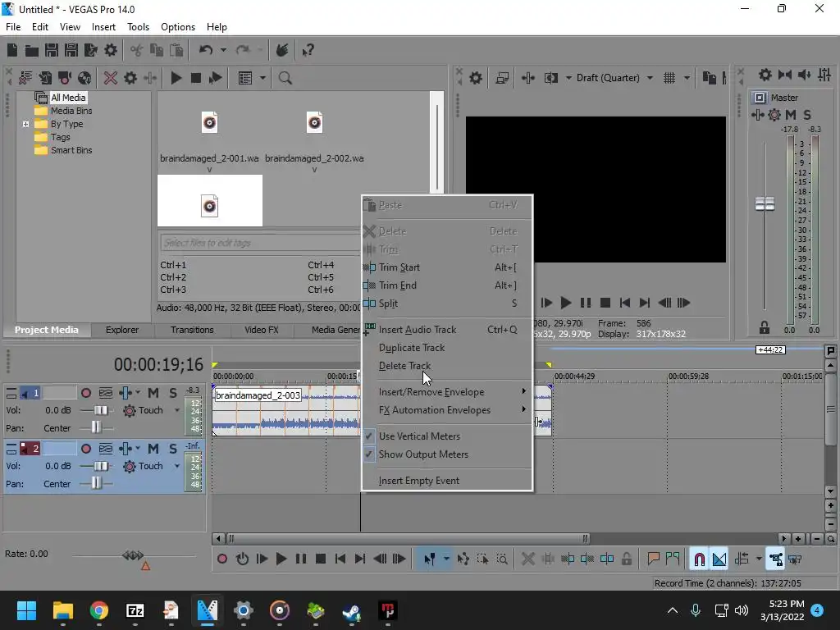This screenshot has height=630, width=840.
Task: Open preview quality Draft (Quarter) dropdown
Action: (x=650, y=78)
